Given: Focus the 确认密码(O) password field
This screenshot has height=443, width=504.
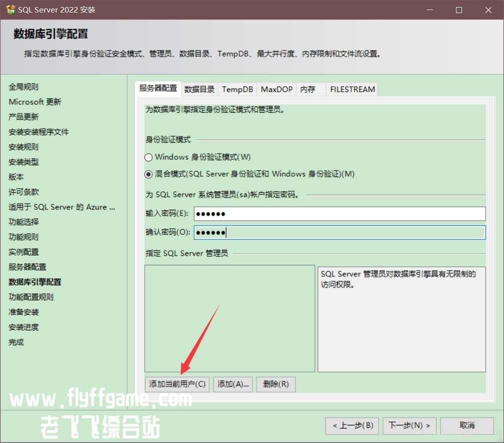Looking at the screenshot, I should [340, 232].
